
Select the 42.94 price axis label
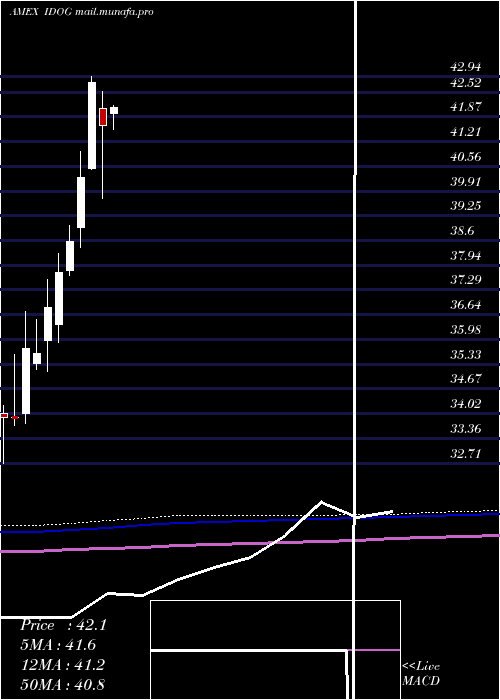point(466,67)
